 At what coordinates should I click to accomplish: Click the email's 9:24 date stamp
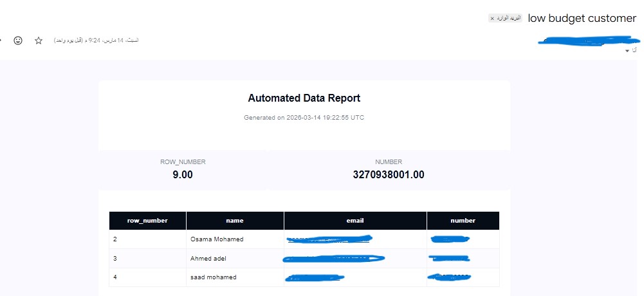97,41
